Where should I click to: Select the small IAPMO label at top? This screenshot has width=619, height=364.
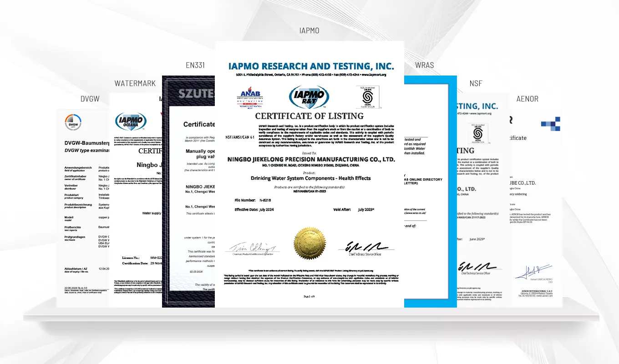[309, 30]
